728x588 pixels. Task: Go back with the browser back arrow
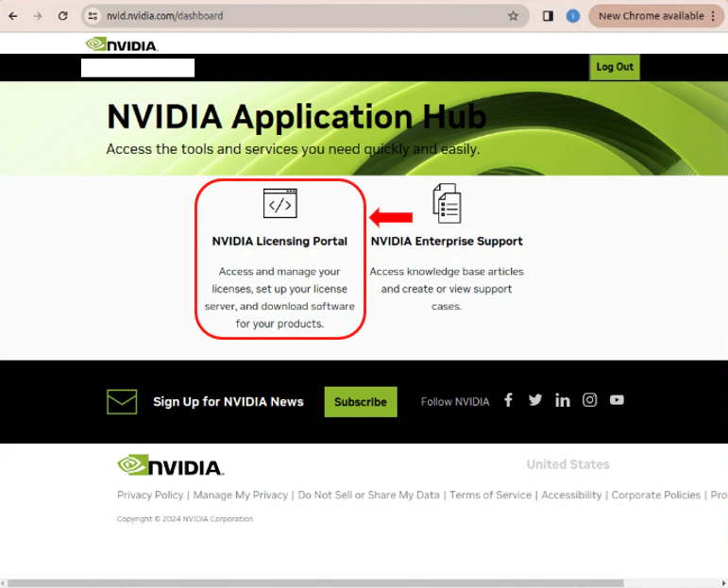coord(13,16)
